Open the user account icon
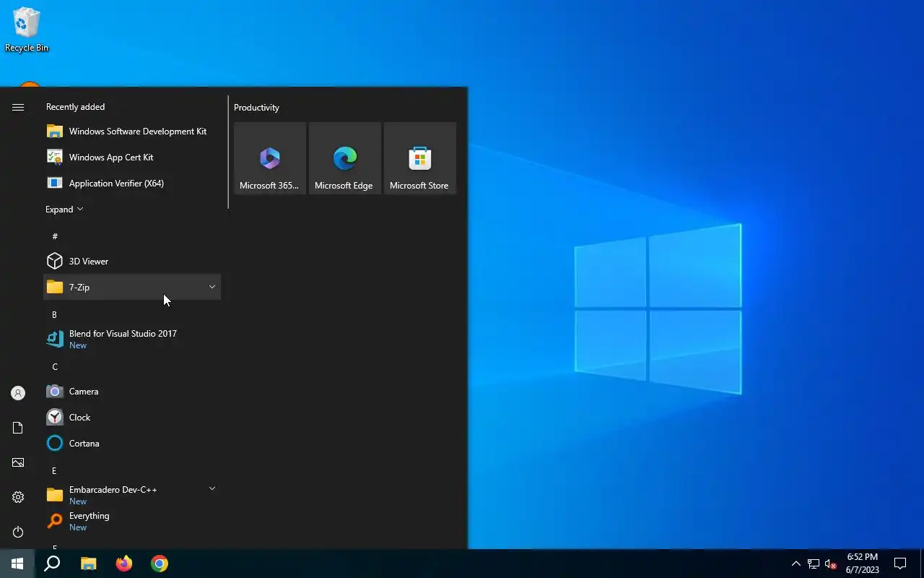 pos(18,393)
